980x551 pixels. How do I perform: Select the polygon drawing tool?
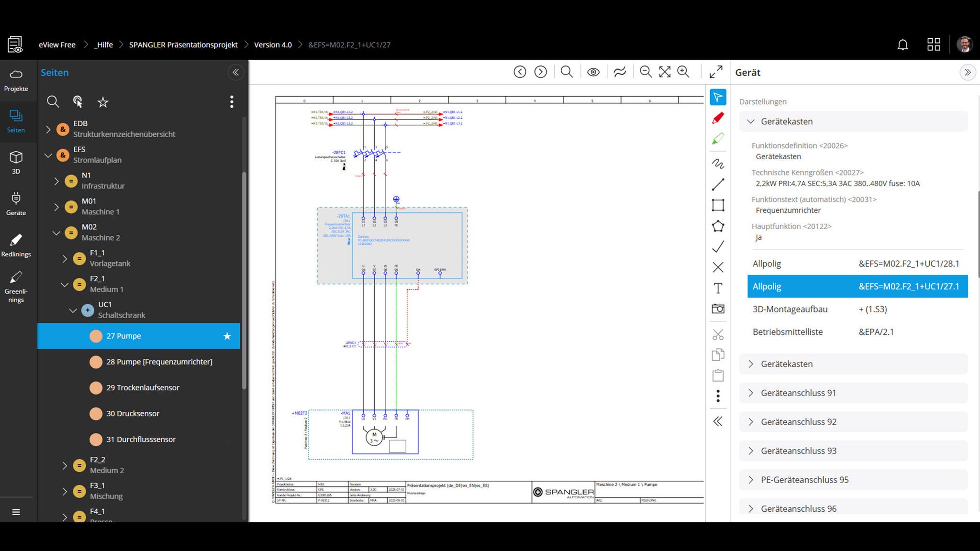pos(718,226)
